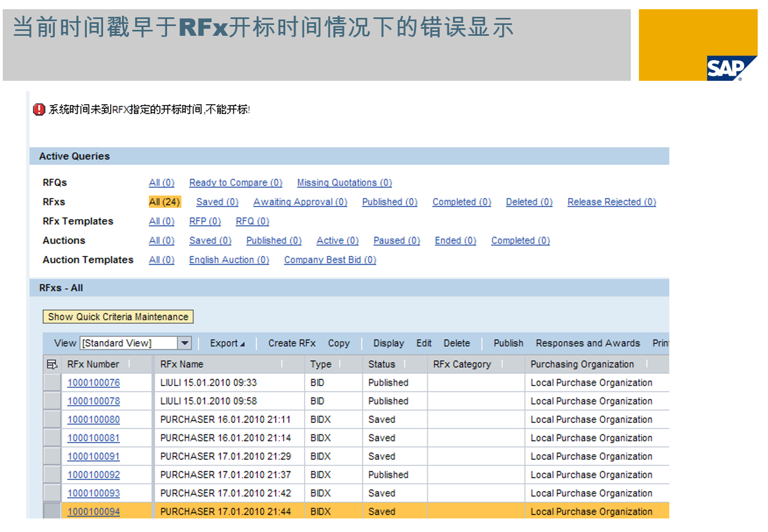Expand the Export menu

click(x=227, y=343)
